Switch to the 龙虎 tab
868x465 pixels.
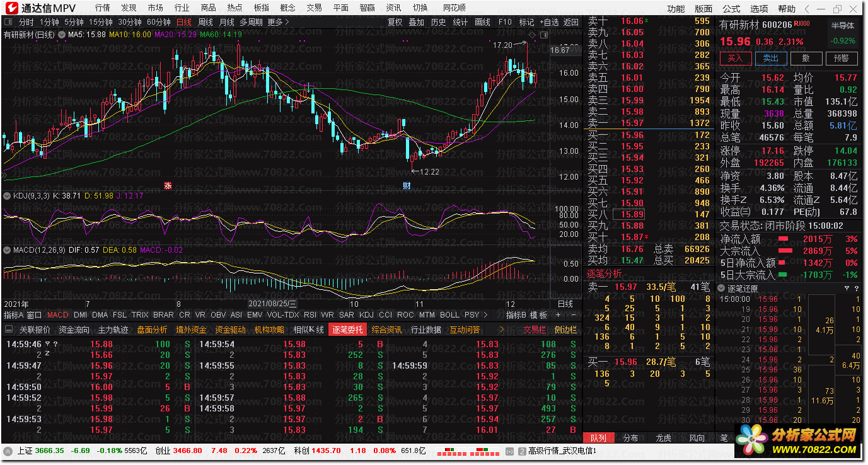pos(664,438)
